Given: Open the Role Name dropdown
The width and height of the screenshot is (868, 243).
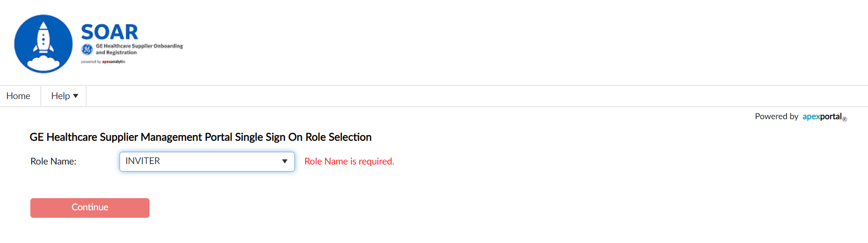Looking at the screenshot, I should pos(206,161).
